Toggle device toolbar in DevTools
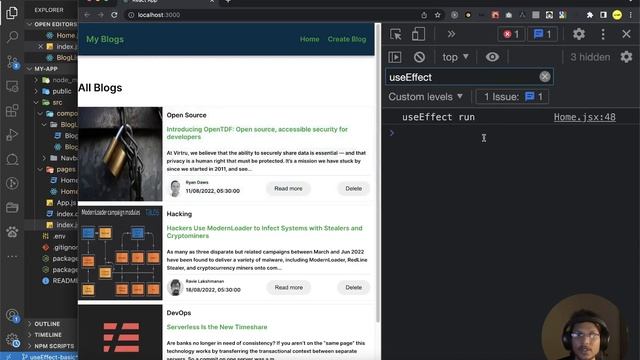 tap(418, 34)
